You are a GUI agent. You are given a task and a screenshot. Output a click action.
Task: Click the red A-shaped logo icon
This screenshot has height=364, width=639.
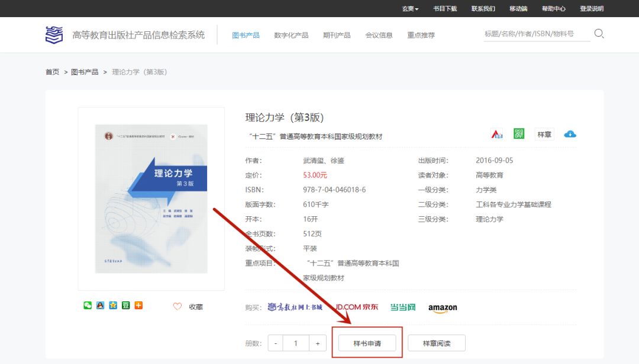coord(496,134)
